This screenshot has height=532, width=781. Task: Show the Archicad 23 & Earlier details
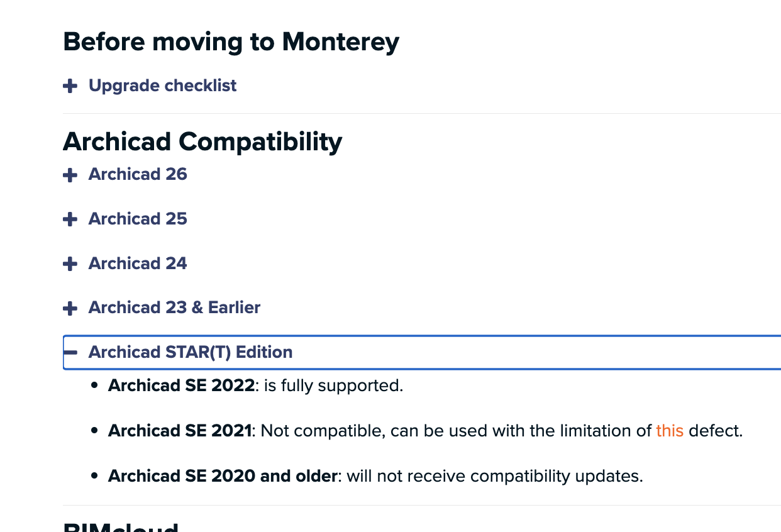coord(174,308)
